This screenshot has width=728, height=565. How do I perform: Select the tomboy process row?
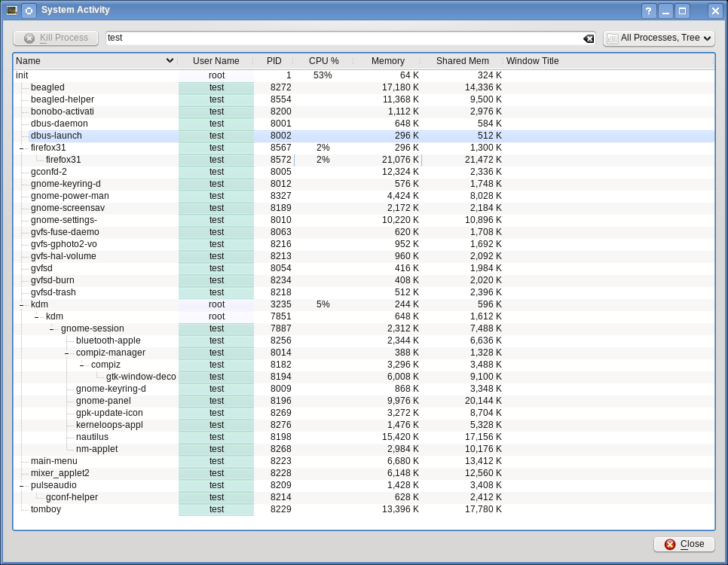(x=46, y=509)
